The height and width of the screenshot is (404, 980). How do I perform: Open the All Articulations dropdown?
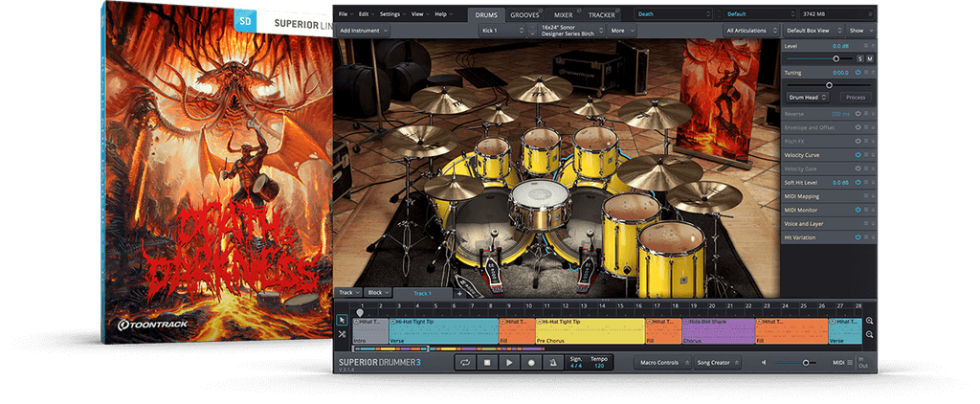tap(752, 30)
